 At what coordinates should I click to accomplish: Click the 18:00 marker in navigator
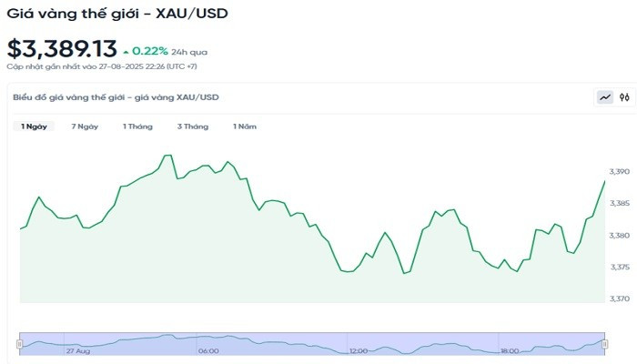[509, 350]
